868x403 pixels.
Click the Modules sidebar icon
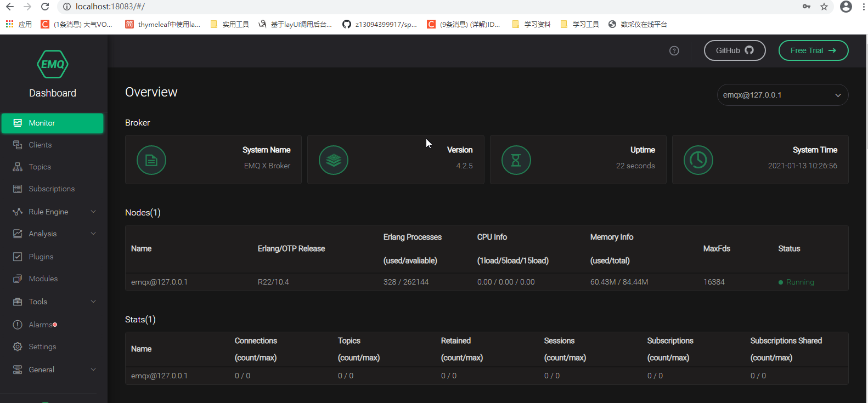point(18,279)
